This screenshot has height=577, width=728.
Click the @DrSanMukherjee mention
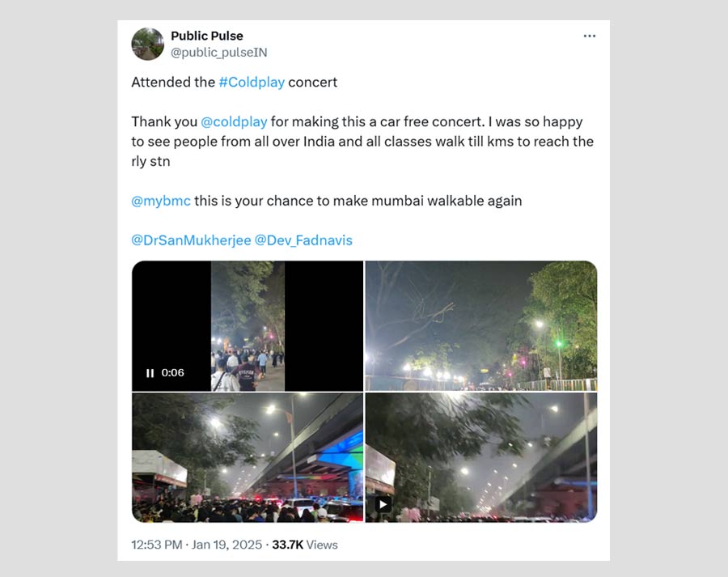coord(191,240)
